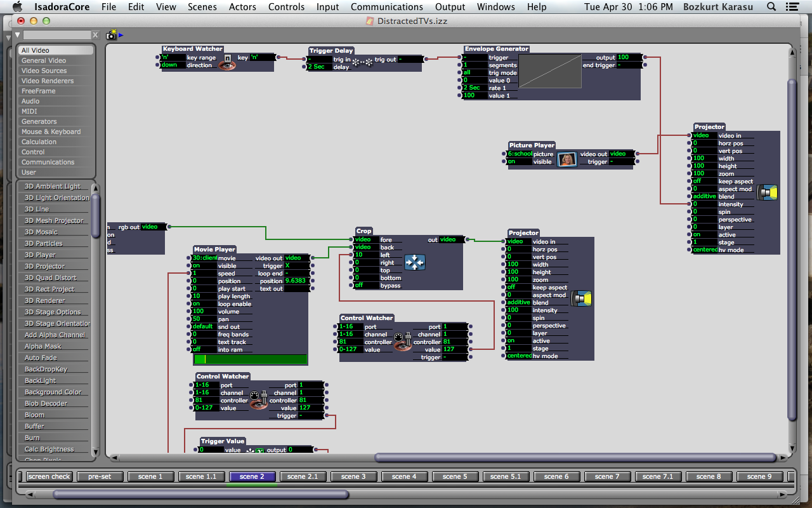Toggle upper Projector active 'on'

[705, 235]
